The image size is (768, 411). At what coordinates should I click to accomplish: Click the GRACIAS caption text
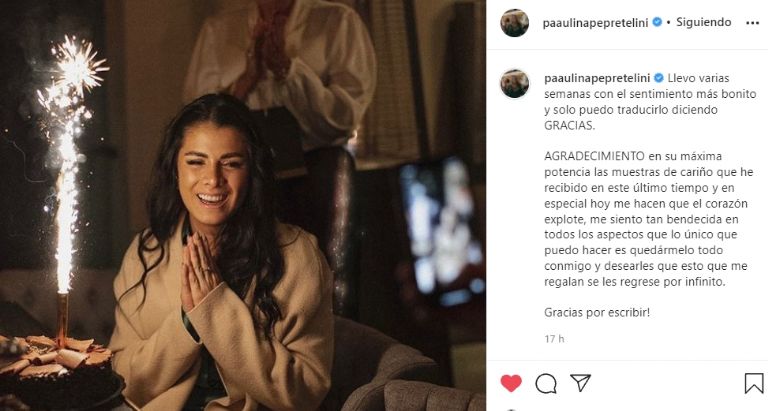pyautogui.click(x=569, y=125)
